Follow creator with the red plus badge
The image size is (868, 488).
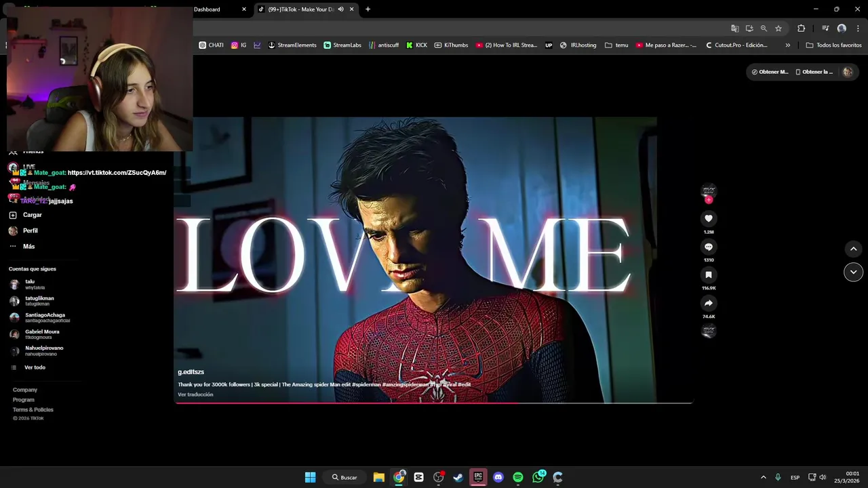tap(709, 200)
